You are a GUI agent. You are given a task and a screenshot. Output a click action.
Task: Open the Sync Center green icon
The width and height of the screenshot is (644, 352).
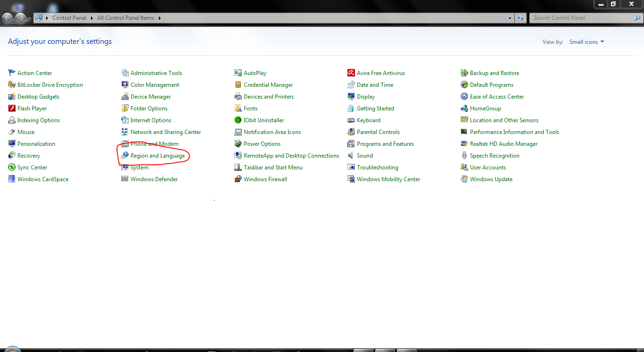[x=12, y=167]
